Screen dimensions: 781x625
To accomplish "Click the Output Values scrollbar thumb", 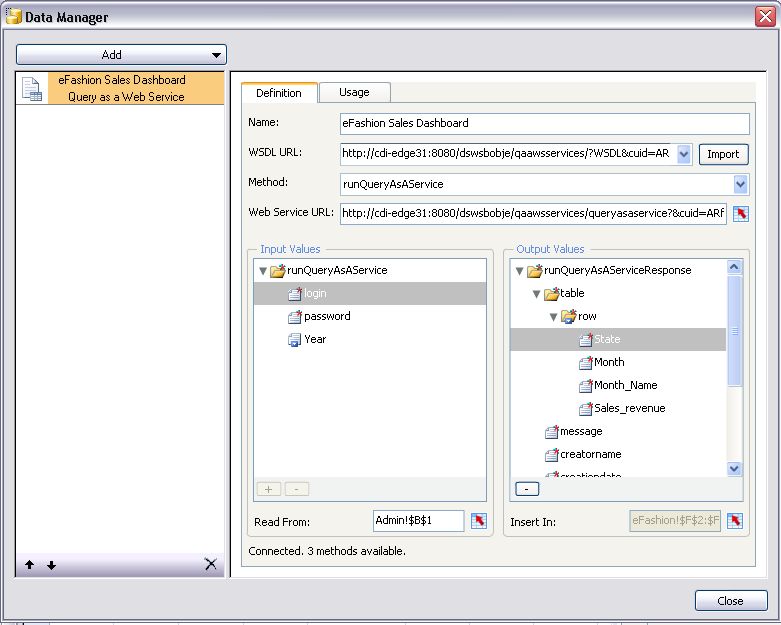I will 734,331.
